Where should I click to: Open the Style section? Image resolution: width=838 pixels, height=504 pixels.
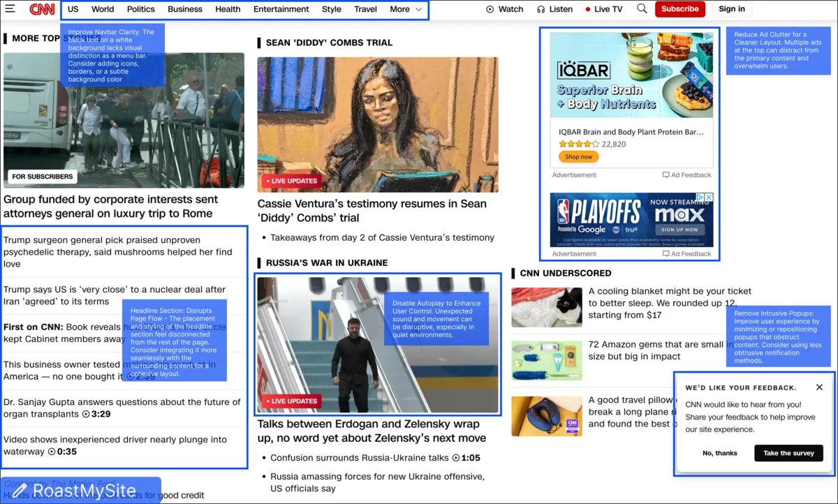[x=332, y=9]
